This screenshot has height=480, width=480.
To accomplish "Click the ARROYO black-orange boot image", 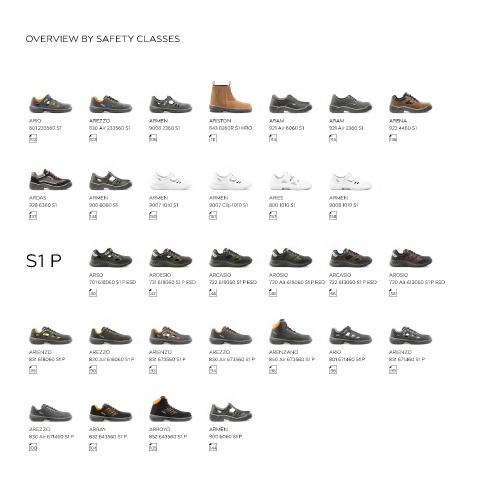I will [170, 409].
